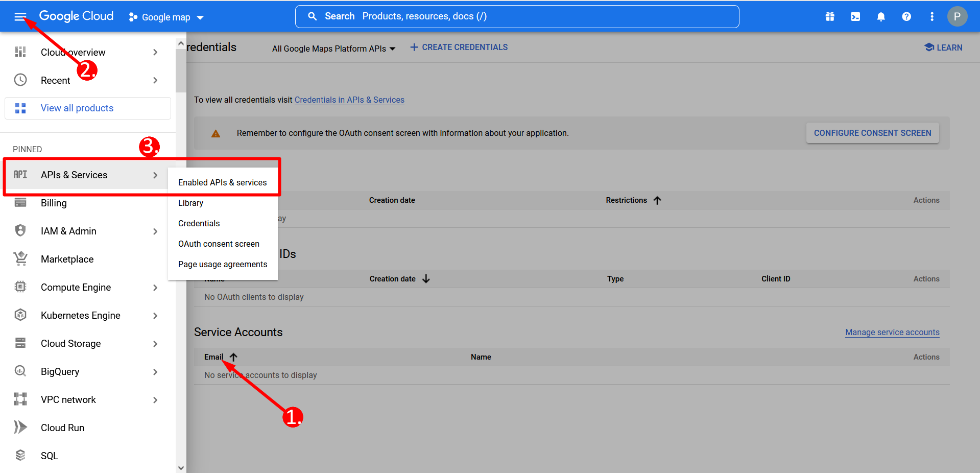Image resolution: width=980 pixels, height=473 pixels.
Task: Click the sidebar scrollbar down arrow
Action: [x=181, y=467]
